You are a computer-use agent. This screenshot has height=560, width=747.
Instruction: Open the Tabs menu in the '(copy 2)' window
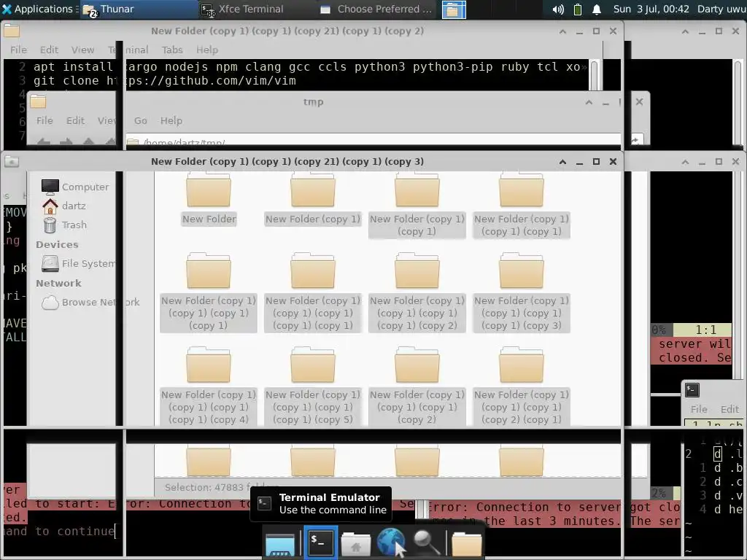[x=172, y=50]
